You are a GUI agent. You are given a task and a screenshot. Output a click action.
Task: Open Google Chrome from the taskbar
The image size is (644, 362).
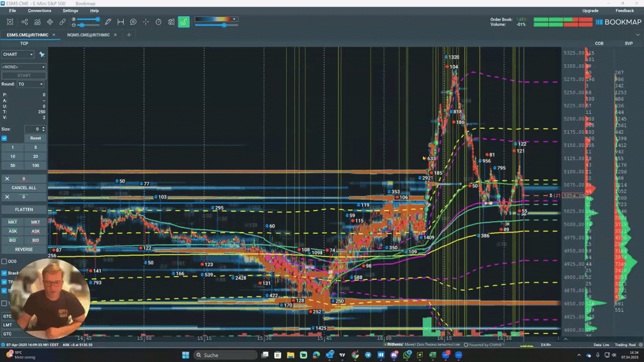(355, 355)
